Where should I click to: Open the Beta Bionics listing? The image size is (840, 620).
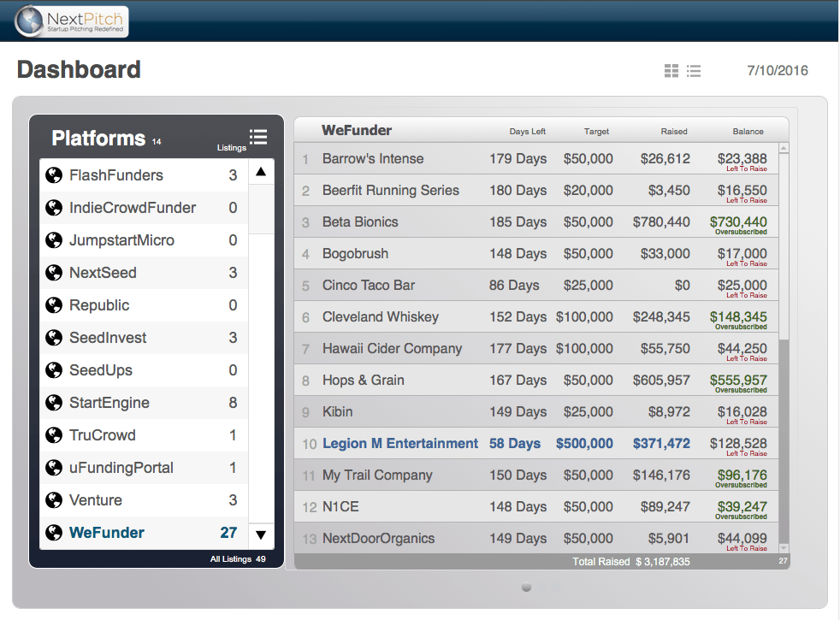tap(360, 222)
